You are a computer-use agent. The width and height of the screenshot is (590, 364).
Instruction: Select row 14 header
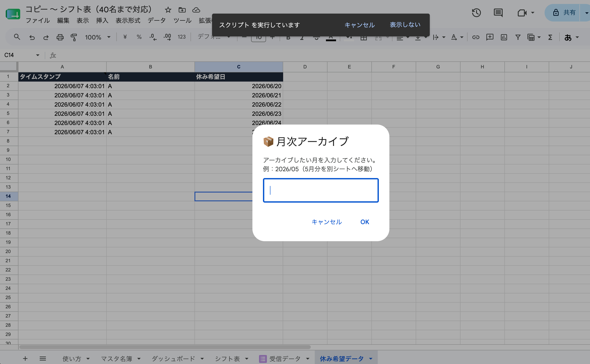pos(9,196)
